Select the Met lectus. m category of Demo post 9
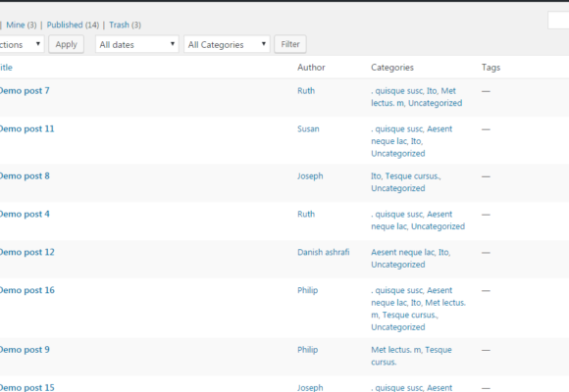569x392 pixels. point(396,350)
